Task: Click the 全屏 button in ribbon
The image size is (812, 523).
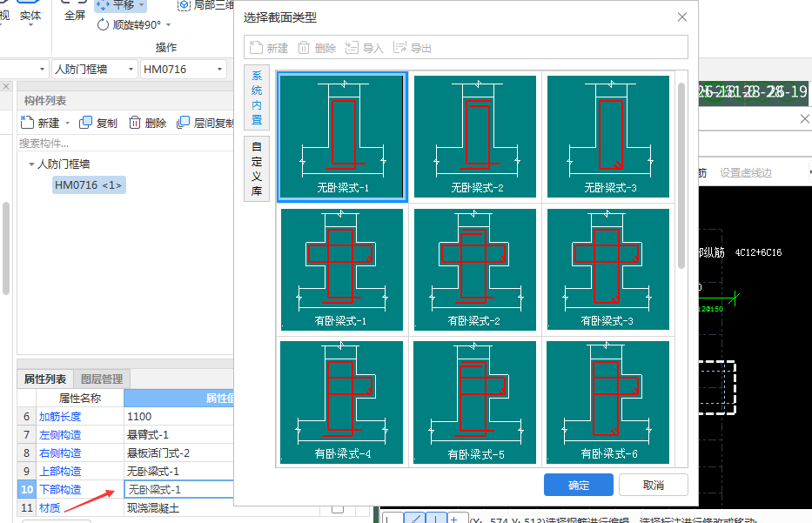Action: pyautogui.click(x=75, y=11)
